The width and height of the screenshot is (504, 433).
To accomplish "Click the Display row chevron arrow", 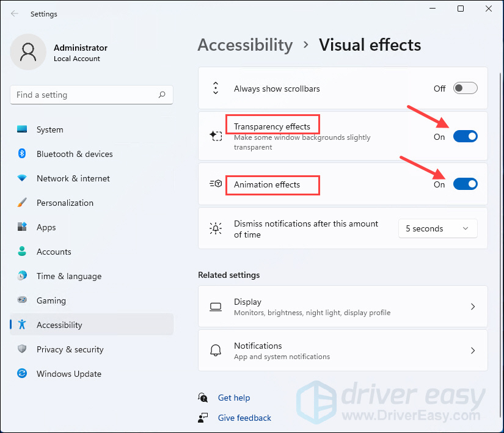I will pyautogui.click(x=473, y=307).
